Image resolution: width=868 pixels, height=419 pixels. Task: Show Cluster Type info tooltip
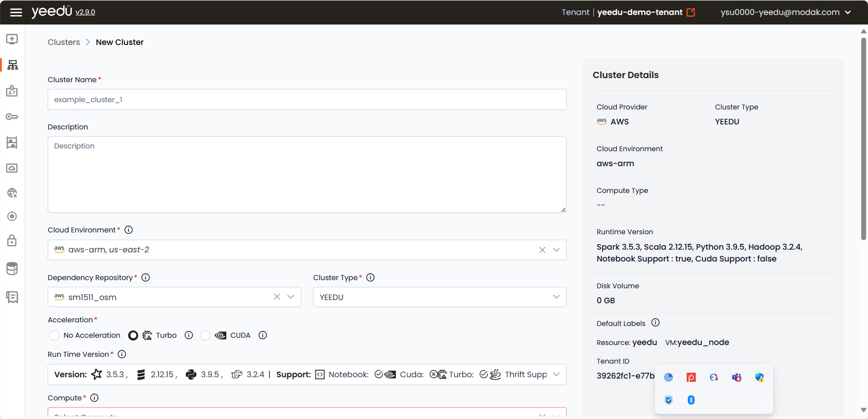(x=370, y=277)
